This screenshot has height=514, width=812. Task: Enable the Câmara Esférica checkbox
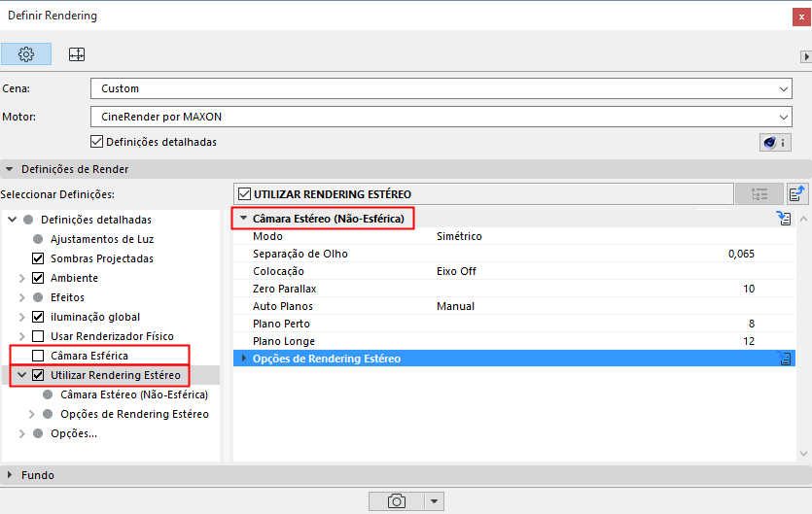[38, 356]
